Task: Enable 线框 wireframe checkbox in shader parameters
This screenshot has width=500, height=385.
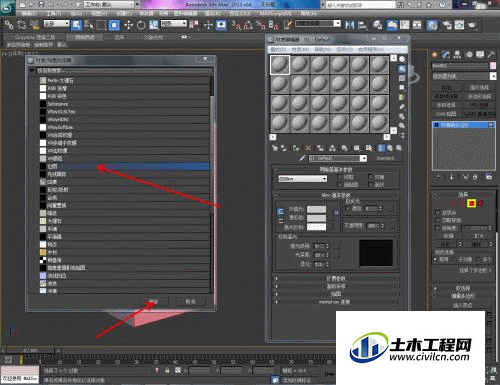Action: (345, 177)
